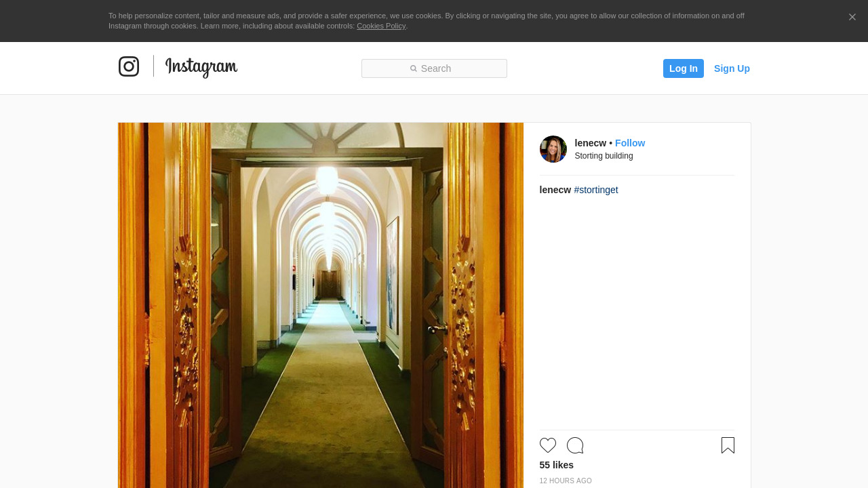Click the 12 hours ago timestamp
868x488 pixels.
pyautogui.click(x=566, y=481)
